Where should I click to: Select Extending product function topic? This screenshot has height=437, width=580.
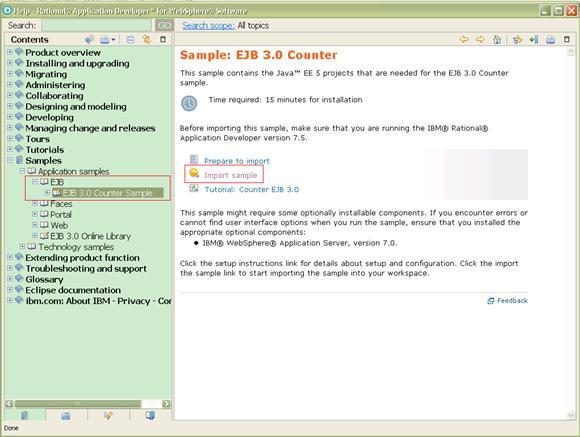82,258
